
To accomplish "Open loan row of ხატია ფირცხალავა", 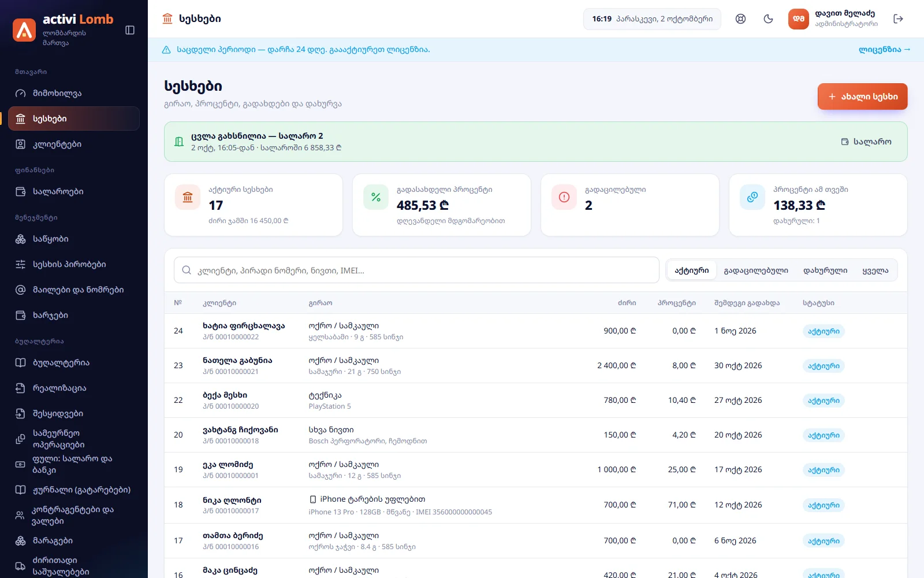I will (535, 331).
